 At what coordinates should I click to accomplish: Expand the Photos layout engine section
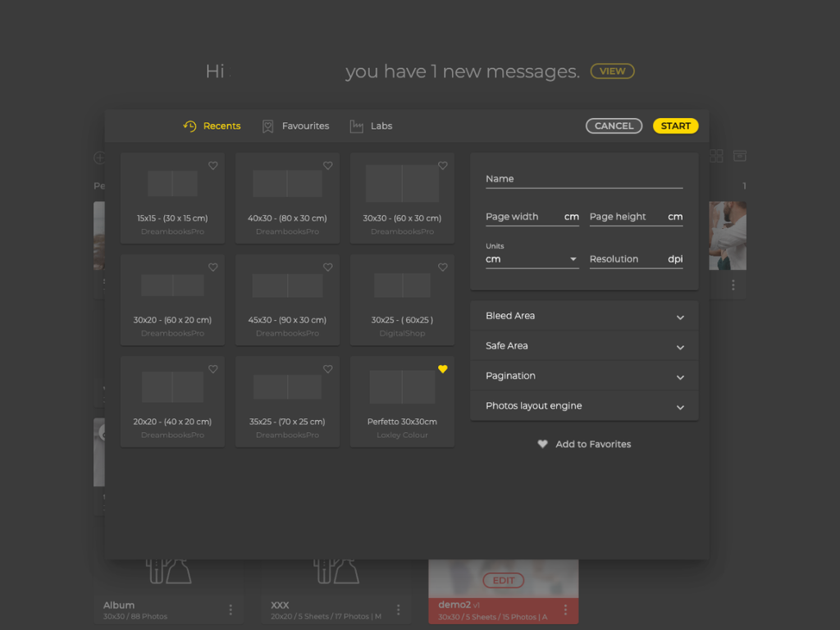584,406
